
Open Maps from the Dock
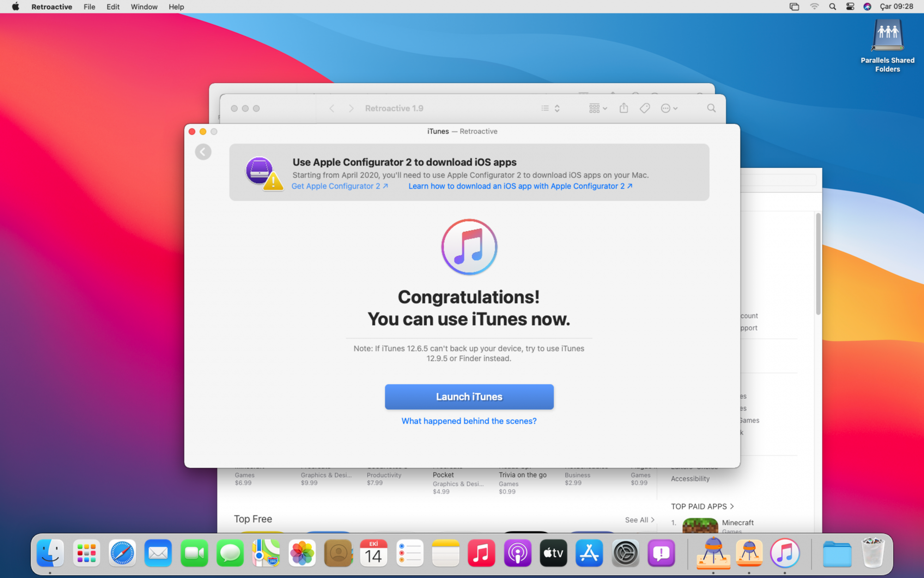pyautogui.click(x=266, y=553)
